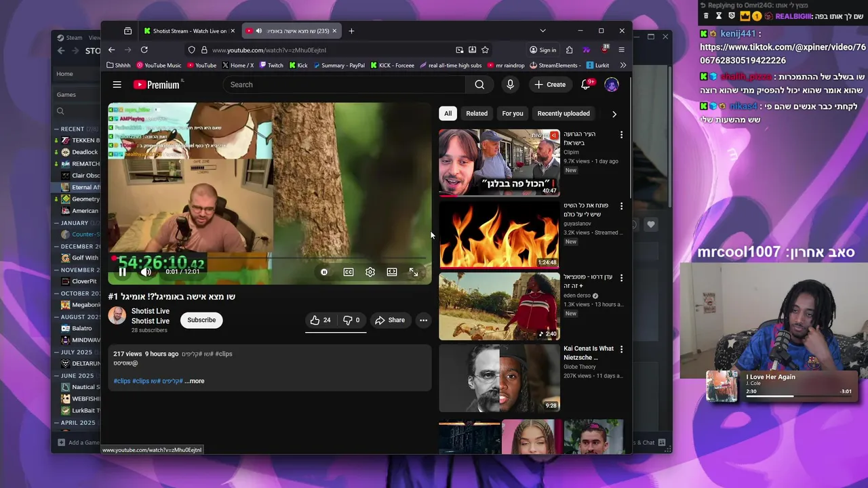Reload the page with the refresh icon
Viewport: 868px width, 488px height.
(x=144, y=49)
